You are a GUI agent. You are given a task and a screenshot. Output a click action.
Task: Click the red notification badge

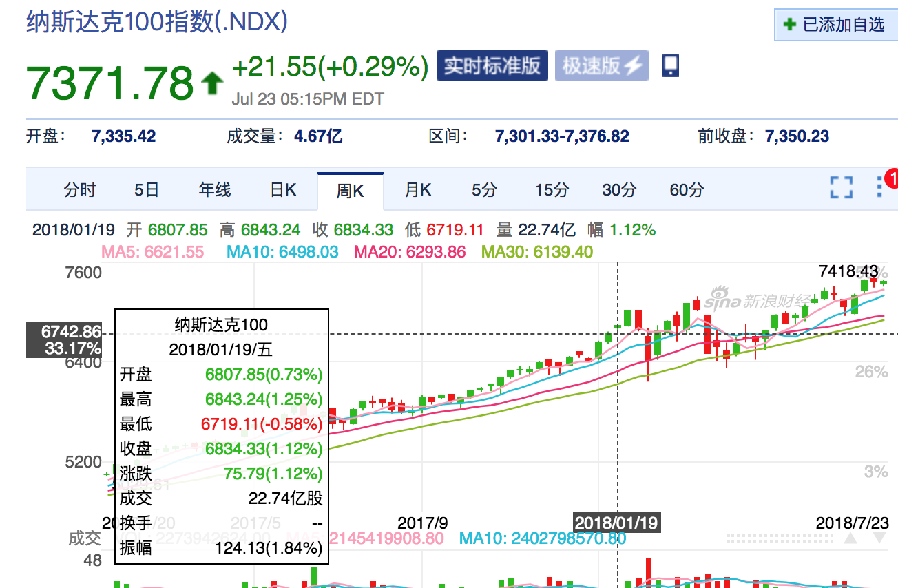tap(892, 178)
